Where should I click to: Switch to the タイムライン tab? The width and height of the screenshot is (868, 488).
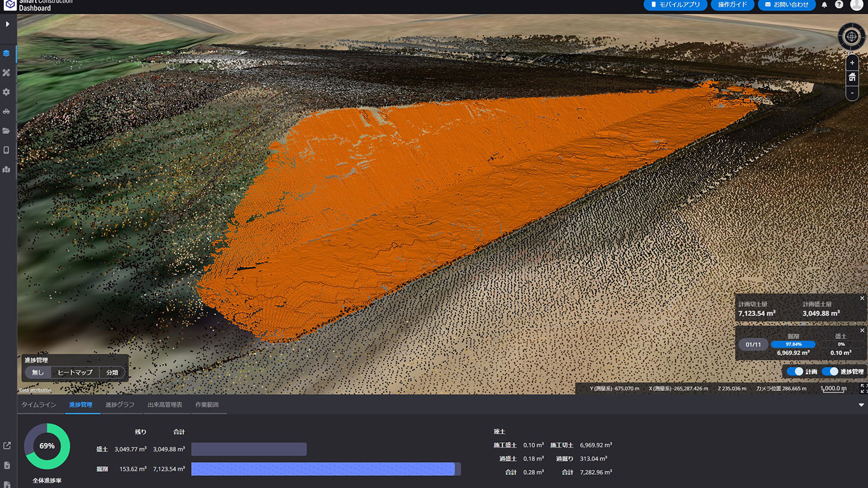coord(39,405)
